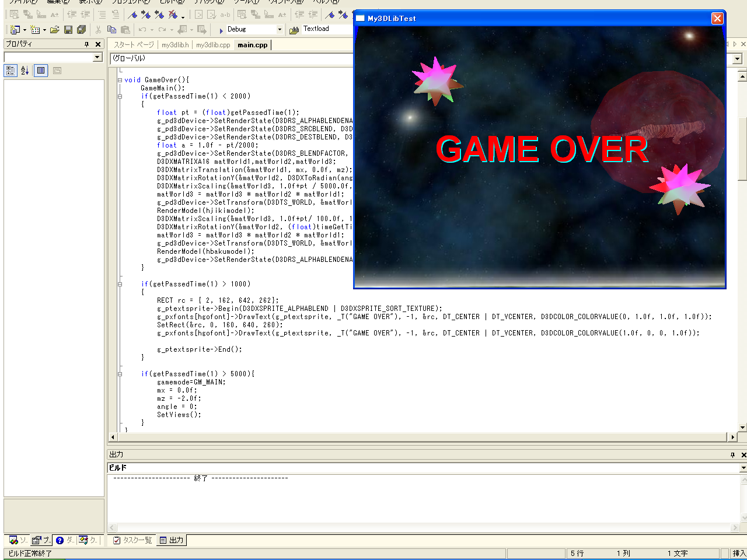747x560 pixels.
Task: Open the Undo history dropdown arrow
Action: coord(152,30)
